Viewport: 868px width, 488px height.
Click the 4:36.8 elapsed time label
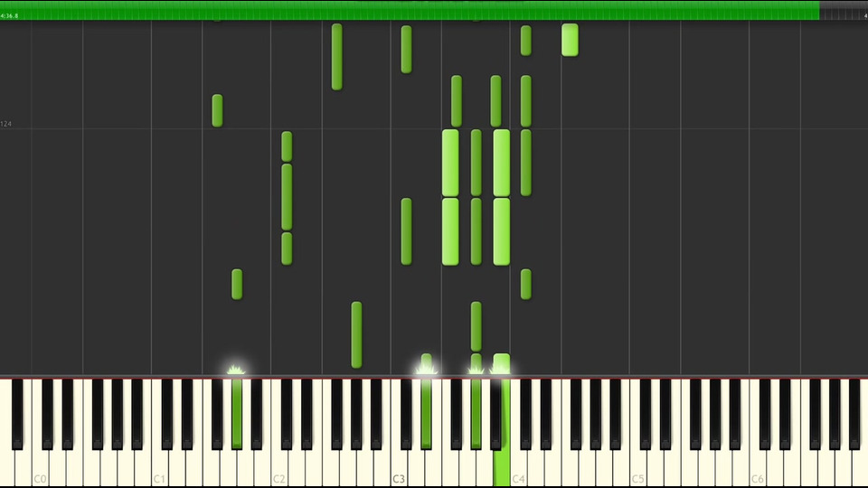pyautogui.click(x=9, y=16)
